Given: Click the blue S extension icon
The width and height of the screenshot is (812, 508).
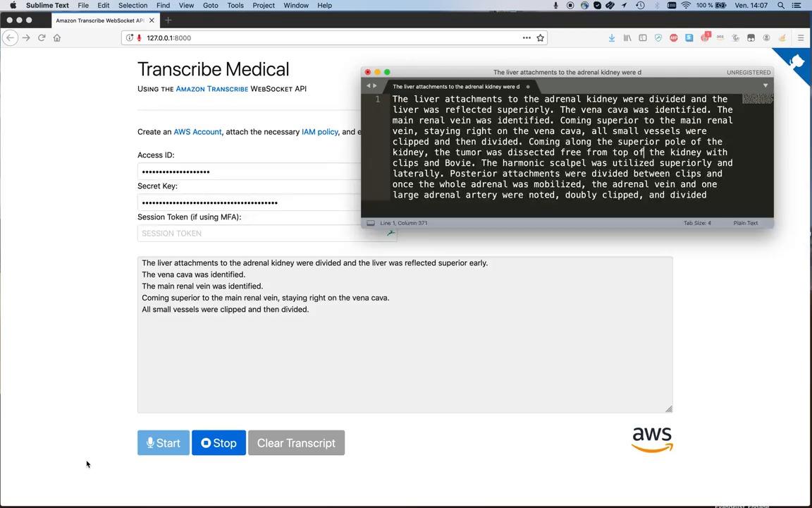Looking at the screenshot, I should (689, 38).
